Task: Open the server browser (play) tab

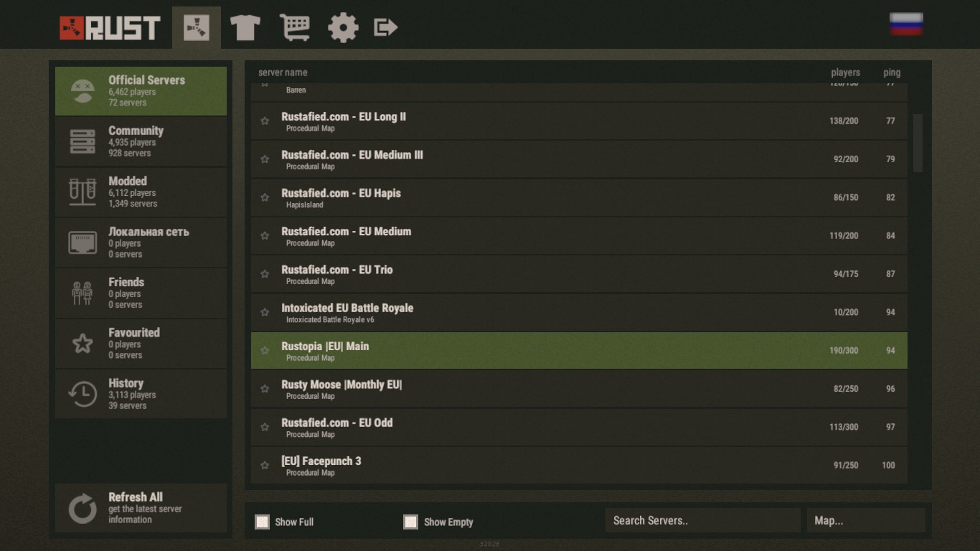Action: 197,28
